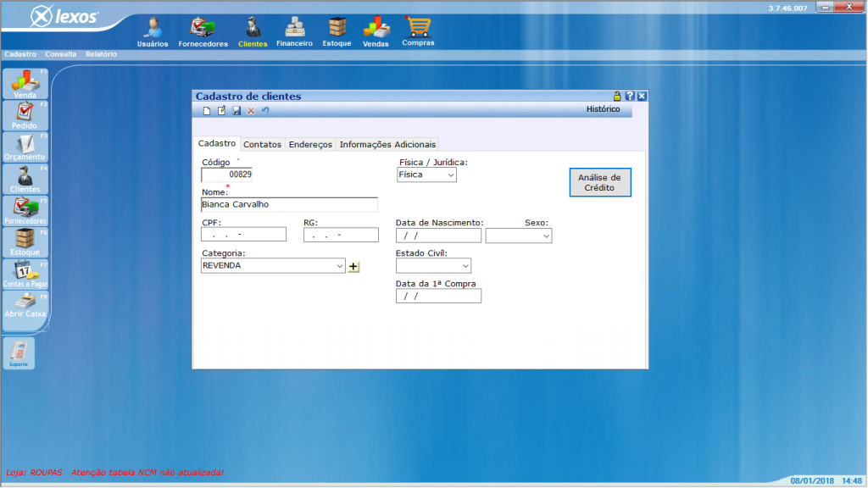
Task: Click the version number 3.7.46.007
Action: pos(787,8)
